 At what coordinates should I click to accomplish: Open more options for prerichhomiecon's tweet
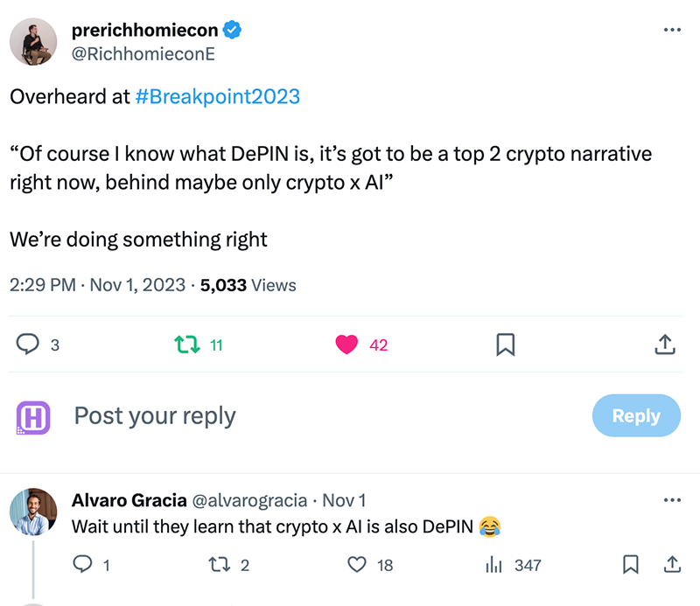click(672, 30)
